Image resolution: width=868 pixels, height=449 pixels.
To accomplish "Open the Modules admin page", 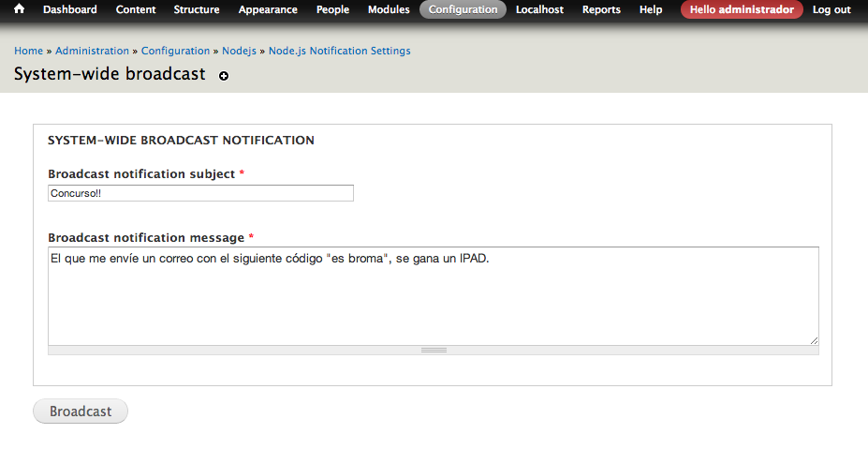I will [389, 9].
